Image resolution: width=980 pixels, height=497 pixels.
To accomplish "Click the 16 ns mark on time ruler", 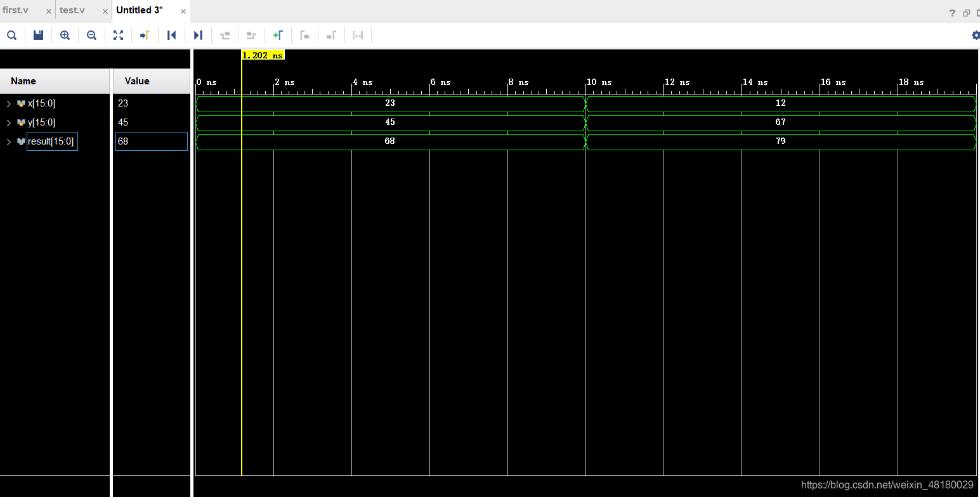I will (x=833, y=82).
